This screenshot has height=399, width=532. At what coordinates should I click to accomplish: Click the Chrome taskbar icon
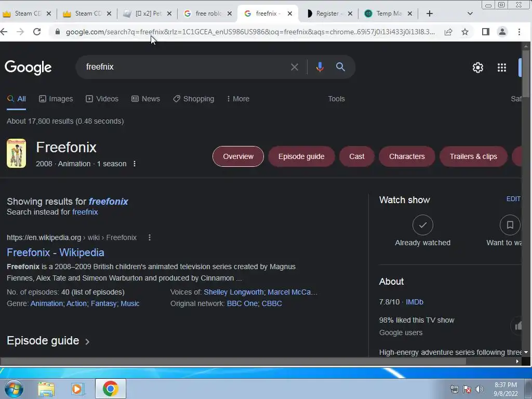click(x=111, y=389)
